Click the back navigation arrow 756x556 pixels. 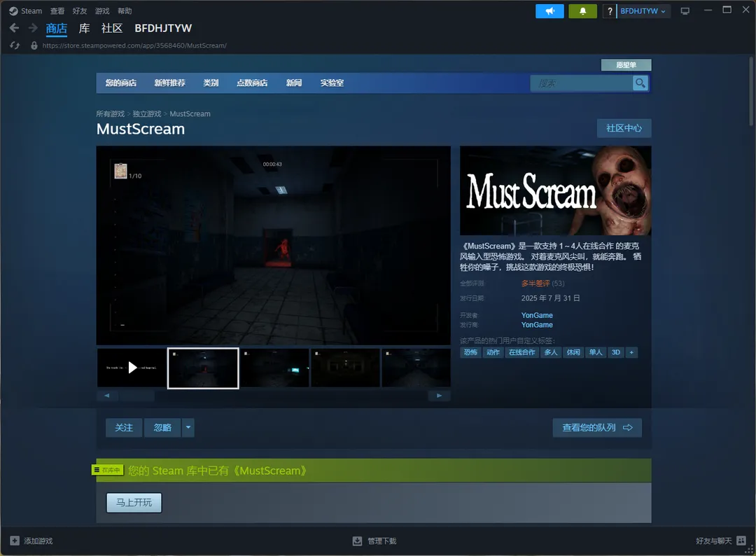click(x=14, y=28)
